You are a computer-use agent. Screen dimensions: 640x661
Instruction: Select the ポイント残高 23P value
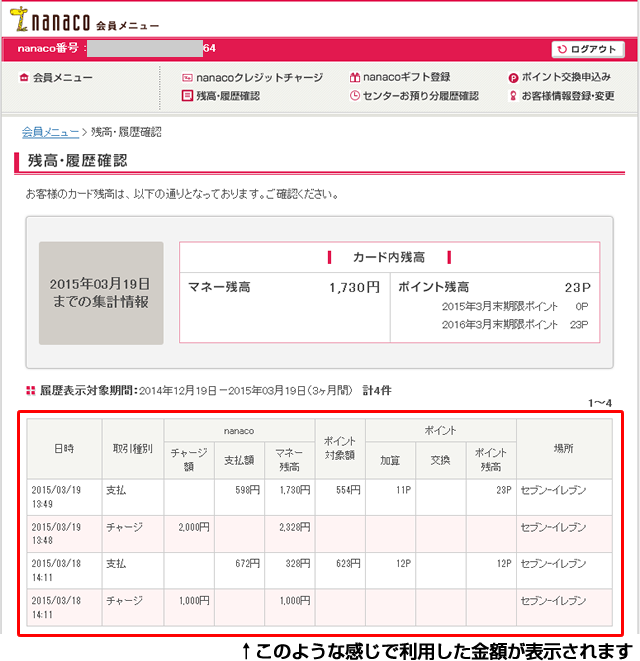[x=578, y=288]
